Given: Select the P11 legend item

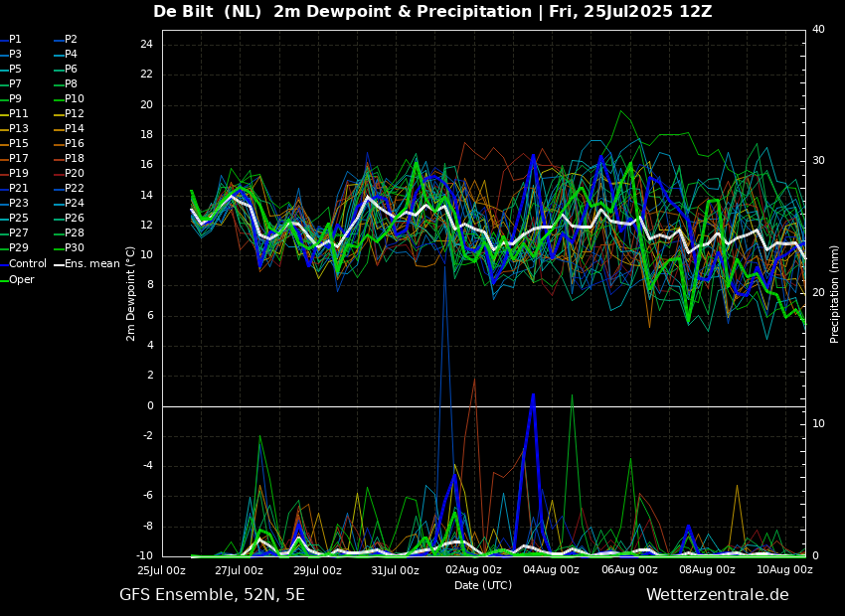Looking at the screenshot, I should 19,114.
